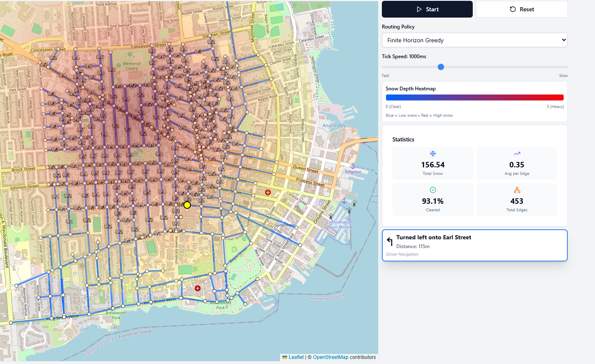The width and height of the screenshot is (595, 364).
Task: Open the OpenStreetMap contributors link
Action: pos(330,357)
